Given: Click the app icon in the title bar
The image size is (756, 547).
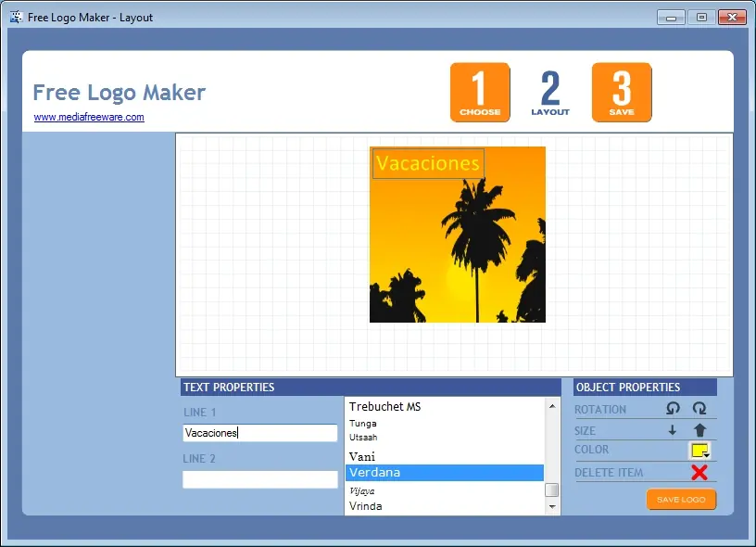Looking at the screenshot, I should tap(17, 17).
